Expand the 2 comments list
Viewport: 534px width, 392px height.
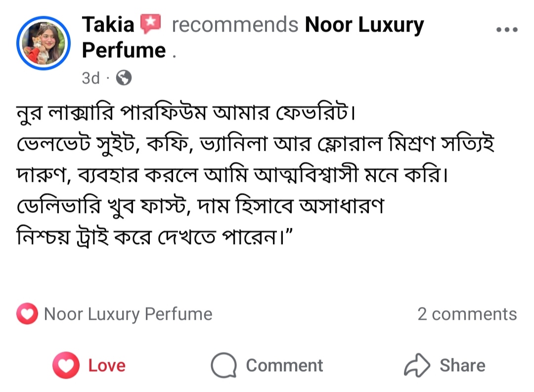click(x=467, y=314)
